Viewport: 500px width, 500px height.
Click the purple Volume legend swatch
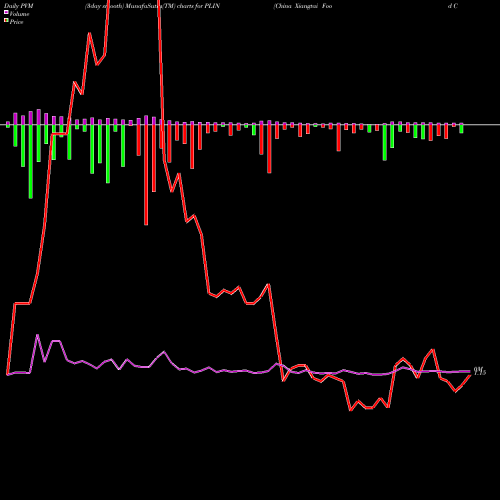tap(6, 13)
